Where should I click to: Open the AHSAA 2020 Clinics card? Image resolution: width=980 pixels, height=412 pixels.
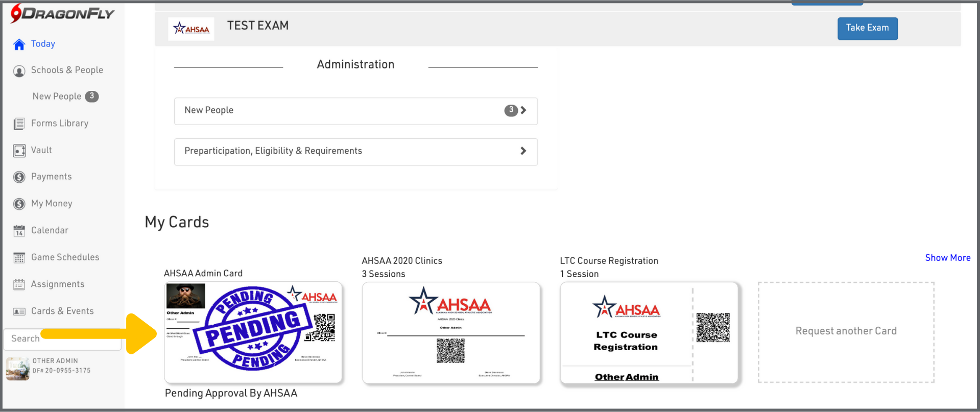pos(451,332)
